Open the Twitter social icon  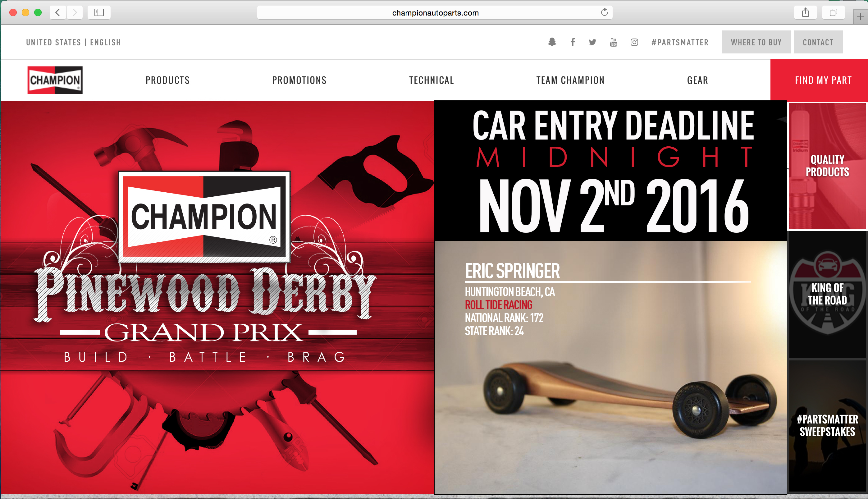(x=592, y=42)
